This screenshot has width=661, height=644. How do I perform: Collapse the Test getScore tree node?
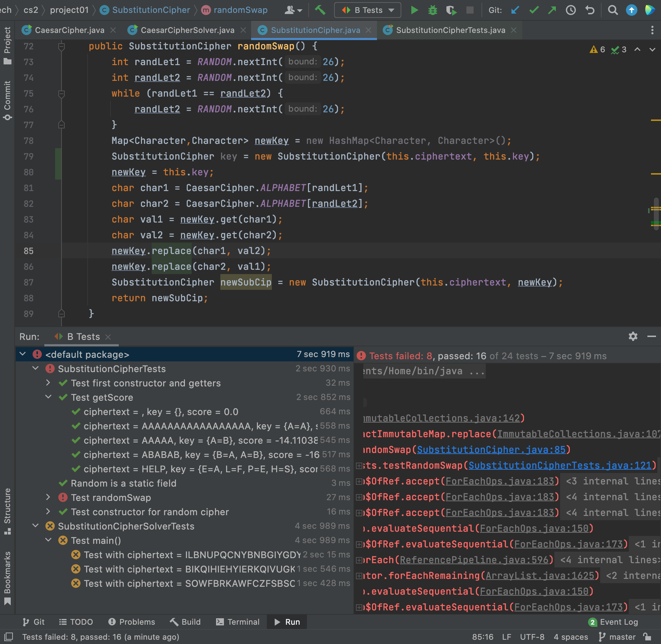coord(48,397)
